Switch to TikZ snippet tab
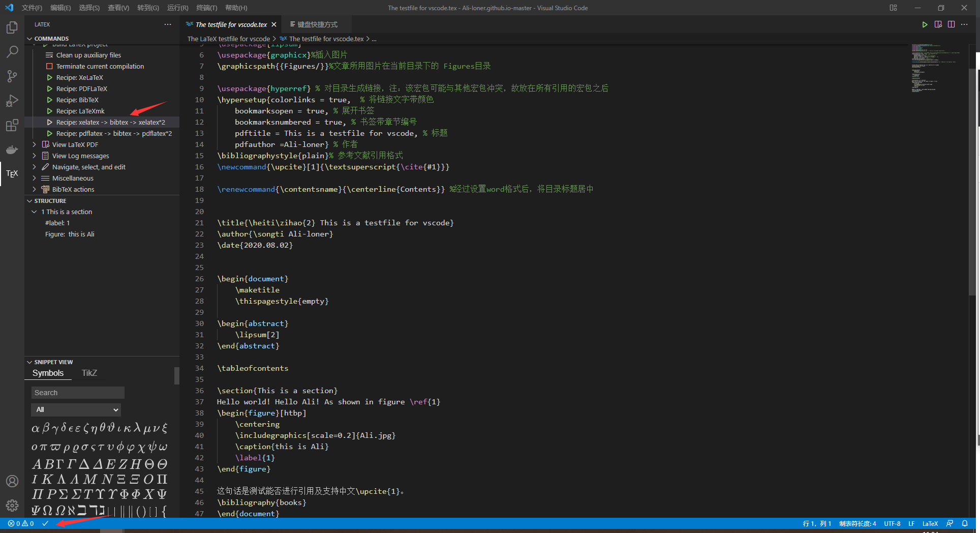This screenshot has width=980, height=533. click(89, 373)
